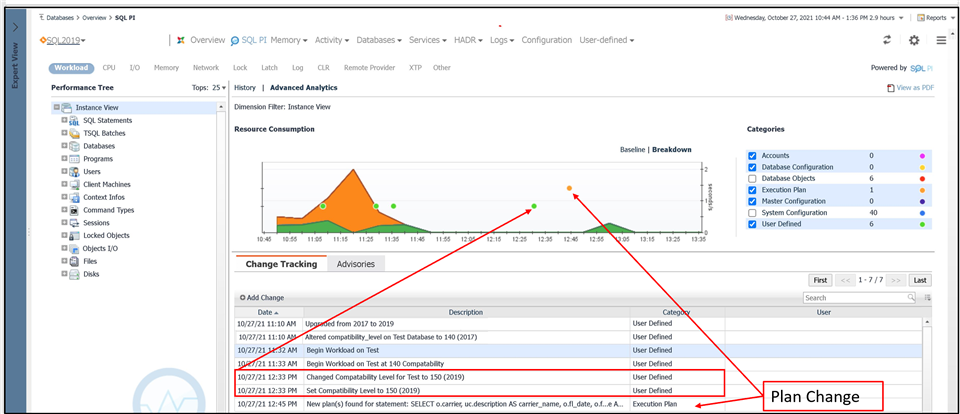Click the SQL PI magnifier icon
This screenshot has height=414, width=960.
234,40
